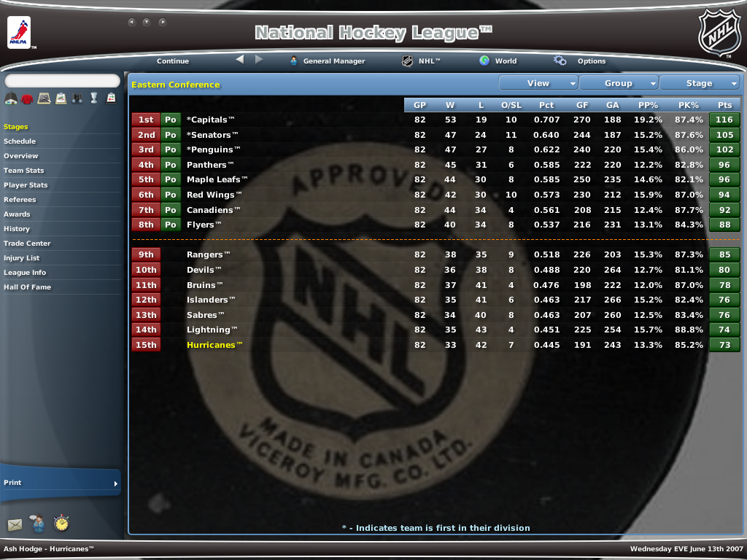Screen dimensions: 747x560
Task: Open the Hall Of Fame
Action: pyautogui.click(x=28, y=287)
